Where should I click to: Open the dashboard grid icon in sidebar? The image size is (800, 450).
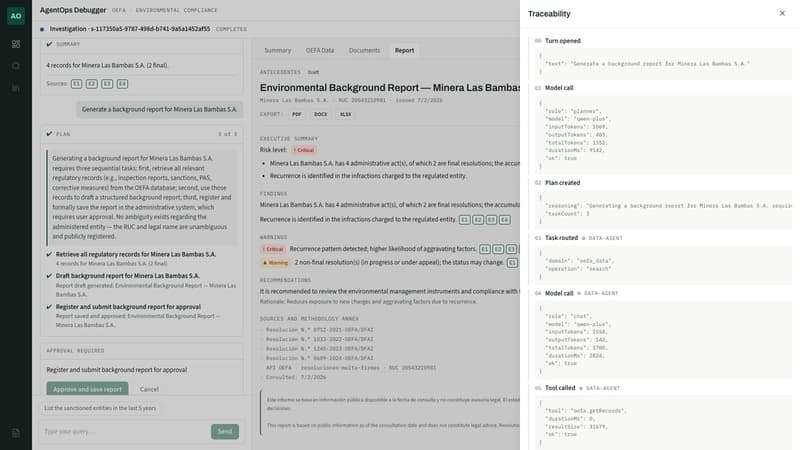coord(16,44)
